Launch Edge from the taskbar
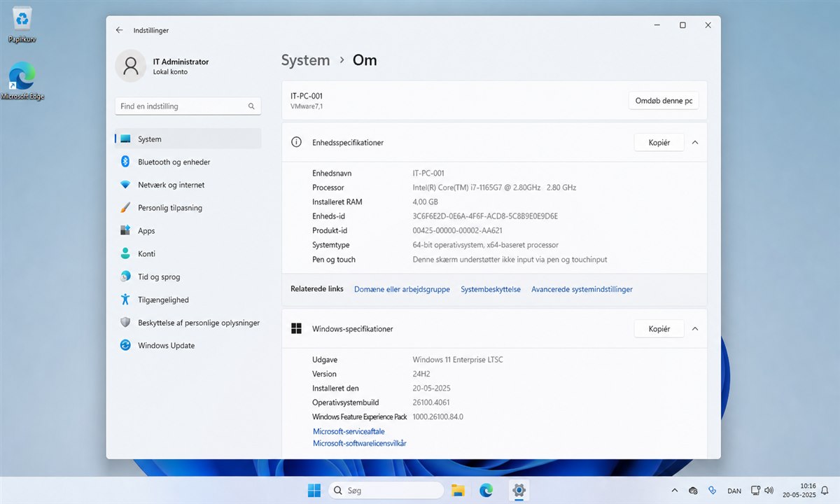 (x=486, y=491)
